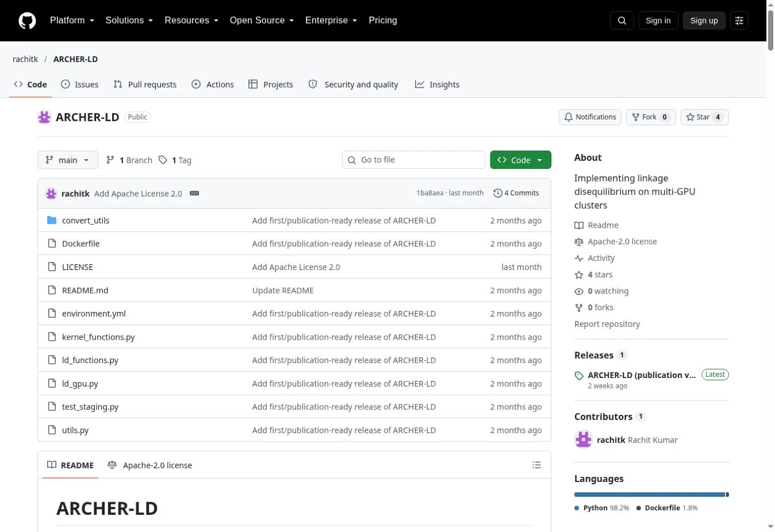Expand the Open Source menu

(262, 20)
